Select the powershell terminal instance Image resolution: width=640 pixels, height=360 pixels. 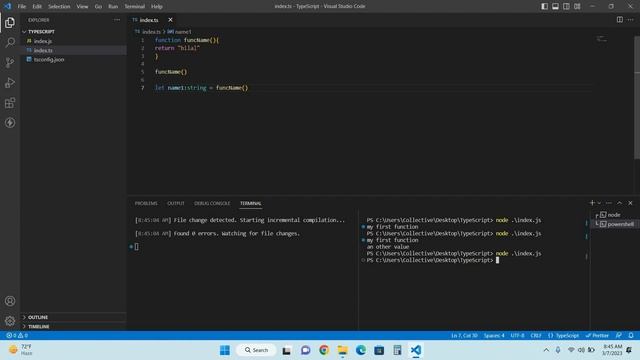point(614,224)
